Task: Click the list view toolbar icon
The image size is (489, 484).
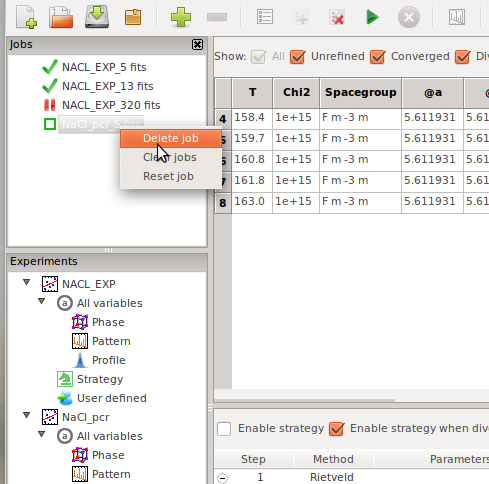Action: click(x=265, y=17)
